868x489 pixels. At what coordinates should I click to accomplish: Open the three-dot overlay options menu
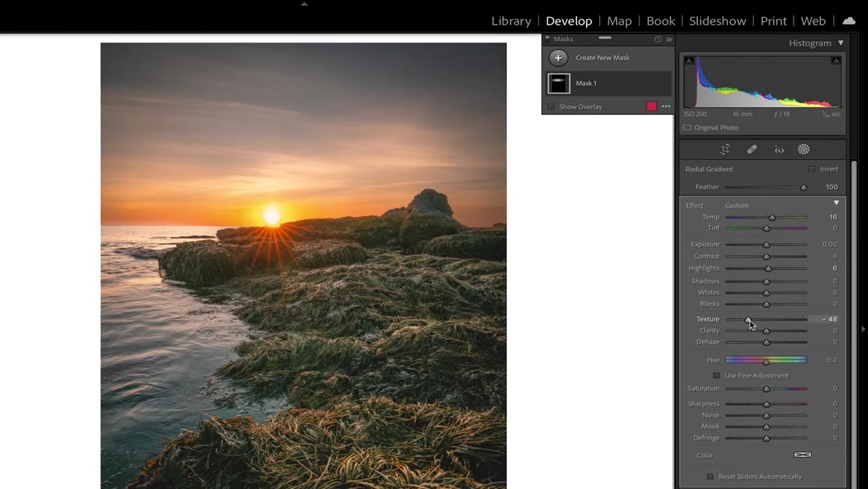(666, 106)
